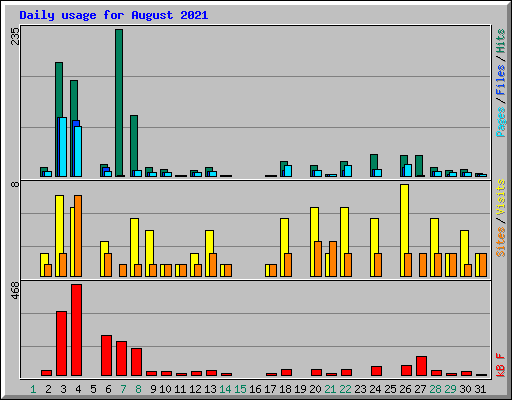Image resolution: width=512 pixels, height=400 pixels.
Task: Click the cyan pages bar for day 3
Action: click(63, 147)
